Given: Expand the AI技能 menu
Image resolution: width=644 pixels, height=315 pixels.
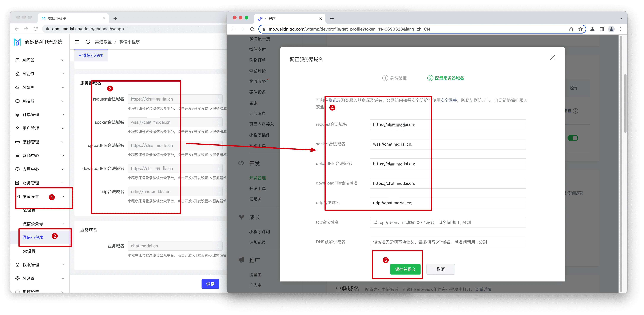Looking at the screenshot, I should tap(40, 101).
